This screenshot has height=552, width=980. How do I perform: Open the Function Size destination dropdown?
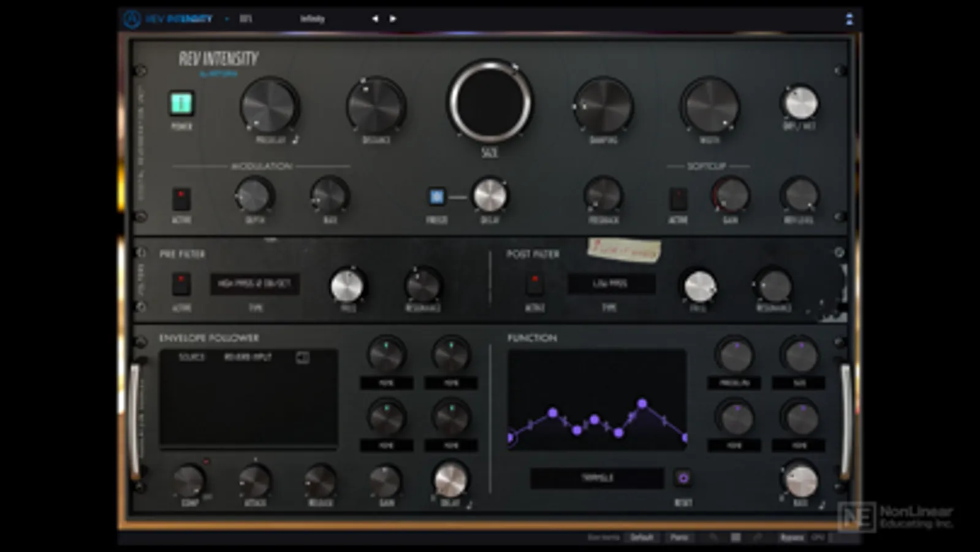pos(800,383)
